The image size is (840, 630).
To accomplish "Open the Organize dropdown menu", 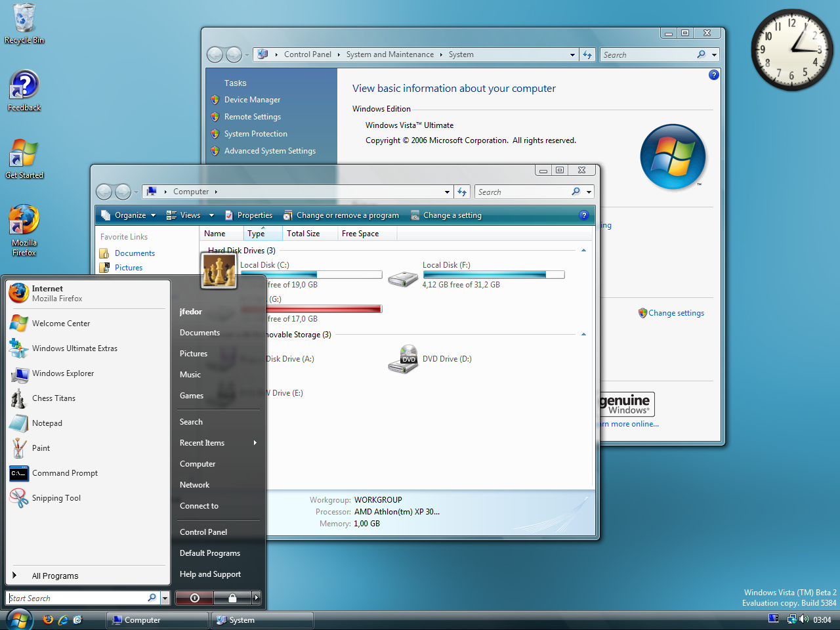I will coord(129,215).
